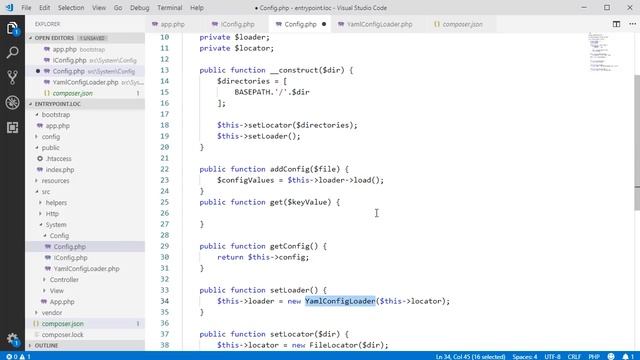Open the Terminal menu
640x360 pixels.
tap(169, 8)
